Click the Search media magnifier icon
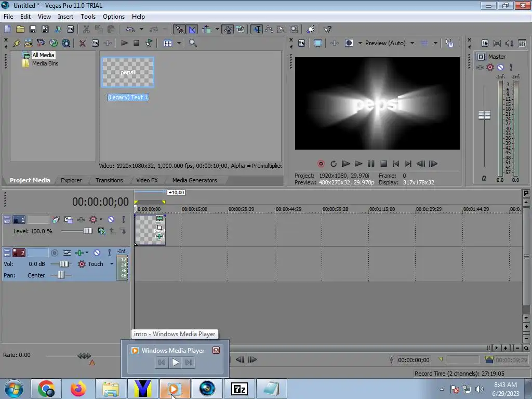 193,43
